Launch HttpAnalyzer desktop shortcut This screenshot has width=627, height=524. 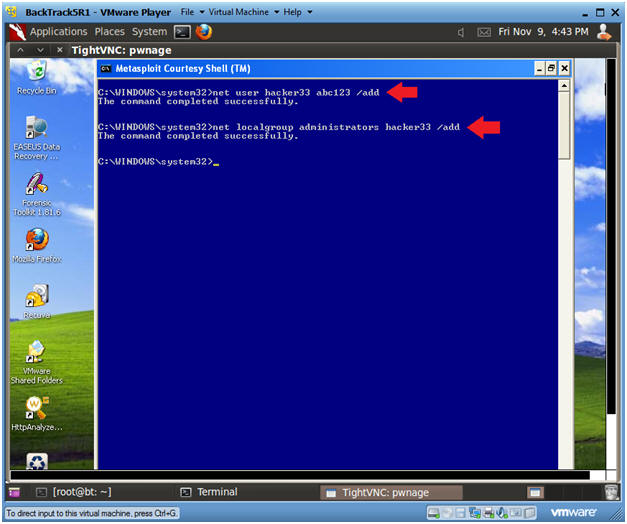click(x=36, y=414)
